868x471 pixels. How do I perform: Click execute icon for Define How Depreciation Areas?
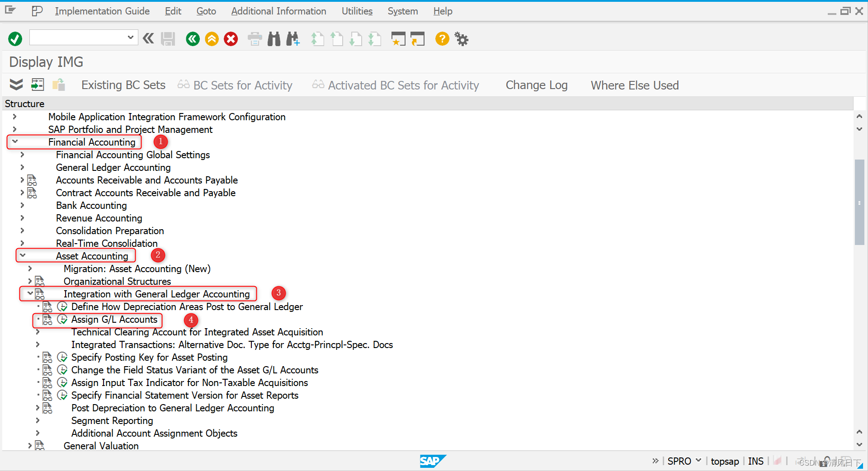(62, 306)
